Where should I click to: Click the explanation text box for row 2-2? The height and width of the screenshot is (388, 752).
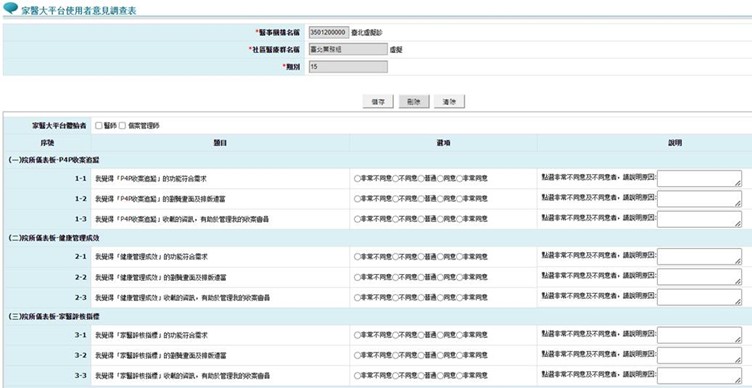699,277
